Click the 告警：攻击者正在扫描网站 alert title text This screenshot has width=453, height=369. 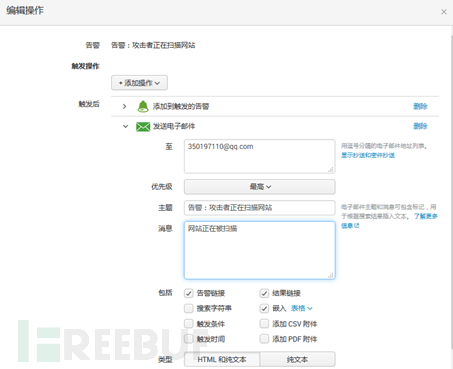point(153,45)
